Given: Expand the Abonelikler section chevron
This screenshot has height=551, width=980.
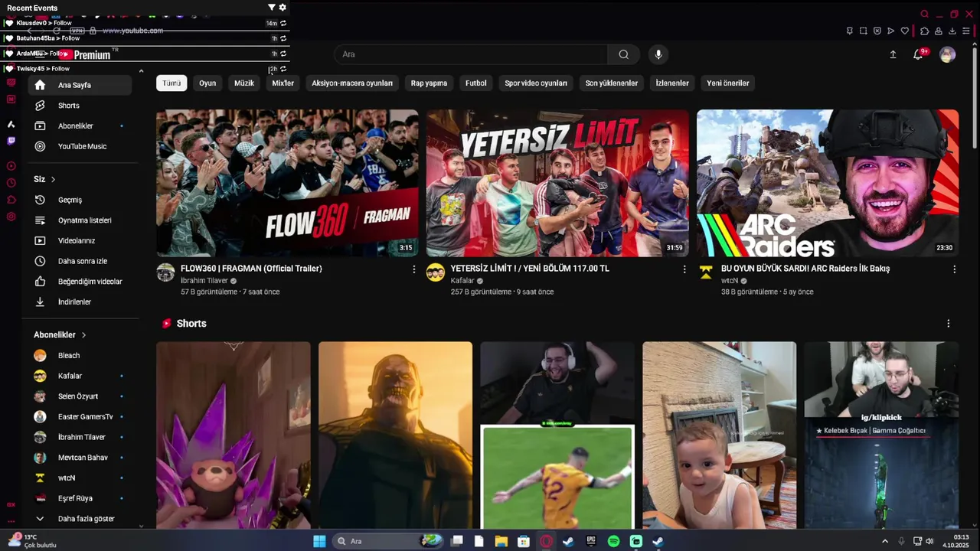Looking at the screenshot, I should 83,335.
